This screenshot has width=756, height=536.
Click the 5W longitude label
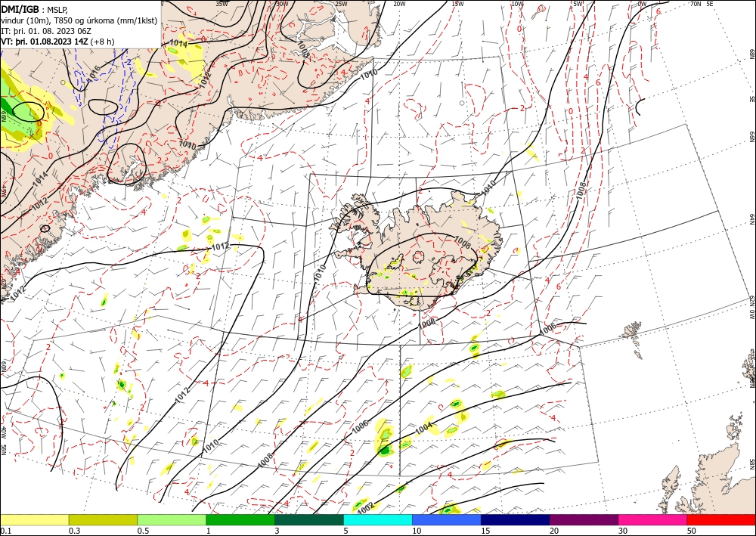coord(577,3)
